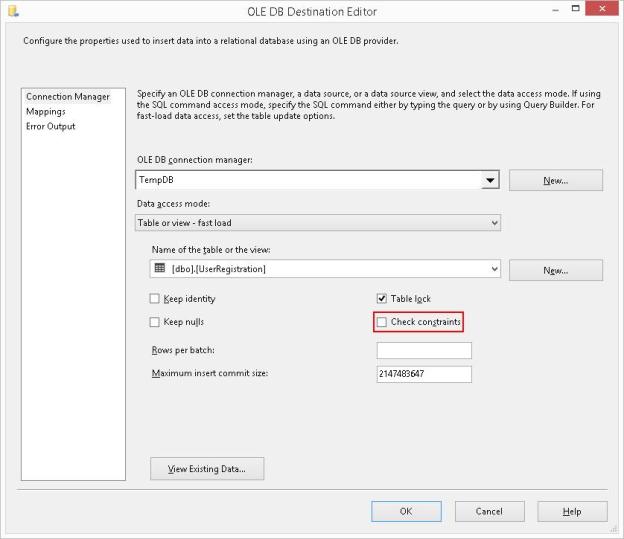Click New next to the connection manager
This screenshot has width=624, height=539.
point(555,181)
